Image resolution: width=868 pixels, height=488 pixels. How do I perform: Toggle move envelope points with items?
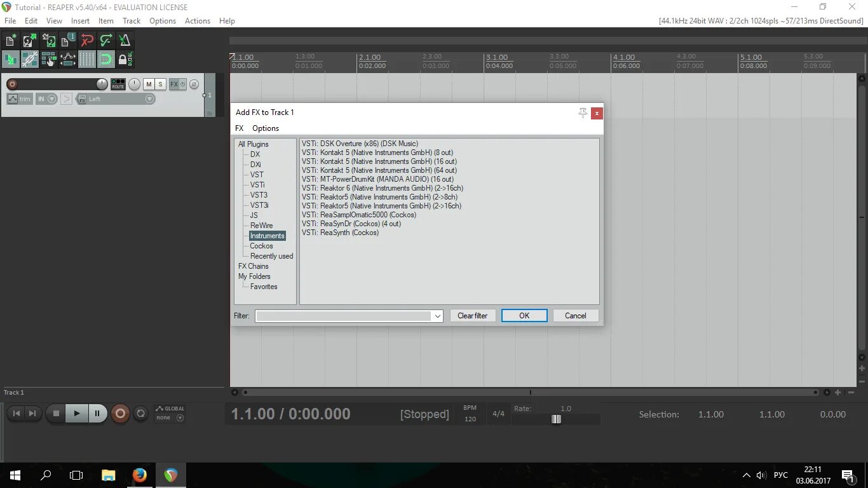tap(68, 60)
